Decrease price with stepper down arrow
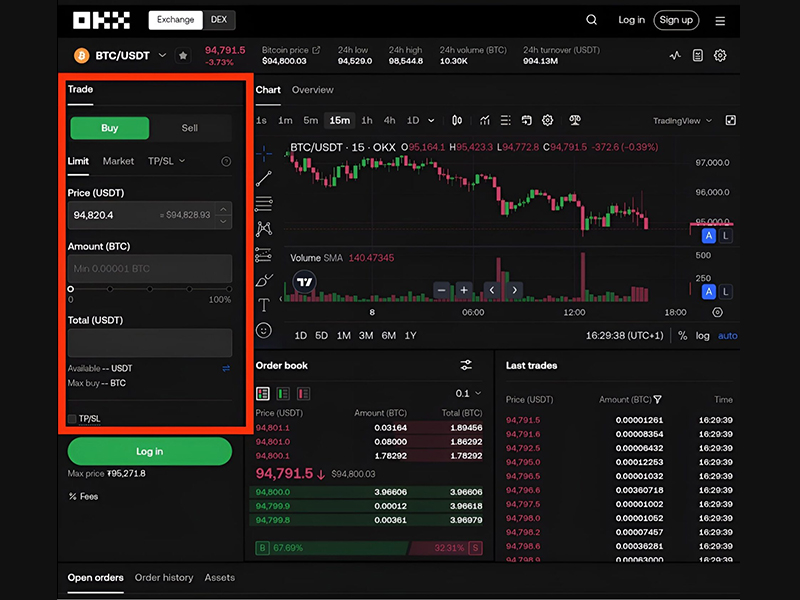The height and width of the screenshot is (600, 800). pyautogui.click(x=223, y=222)
